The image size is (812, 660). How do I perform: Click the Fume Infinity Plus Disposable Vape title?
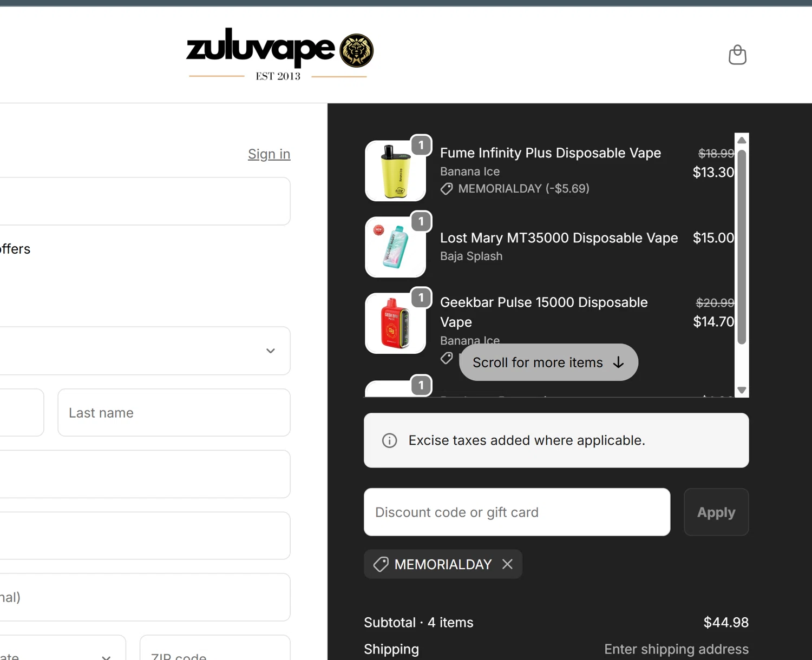point(551,153)
